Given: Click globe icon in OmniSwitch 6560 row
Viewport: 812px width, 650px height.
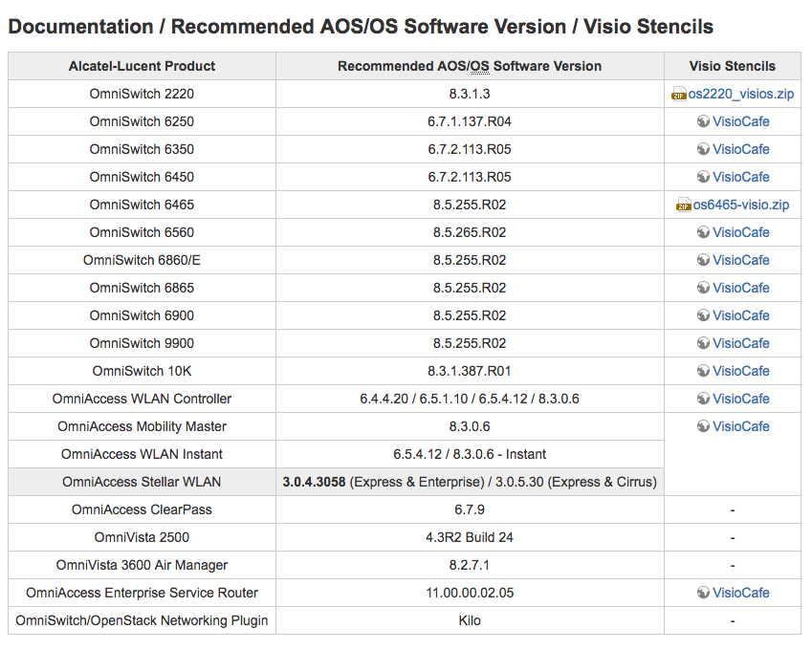Looking at the screenshot, I should click(x=703, y=232).
